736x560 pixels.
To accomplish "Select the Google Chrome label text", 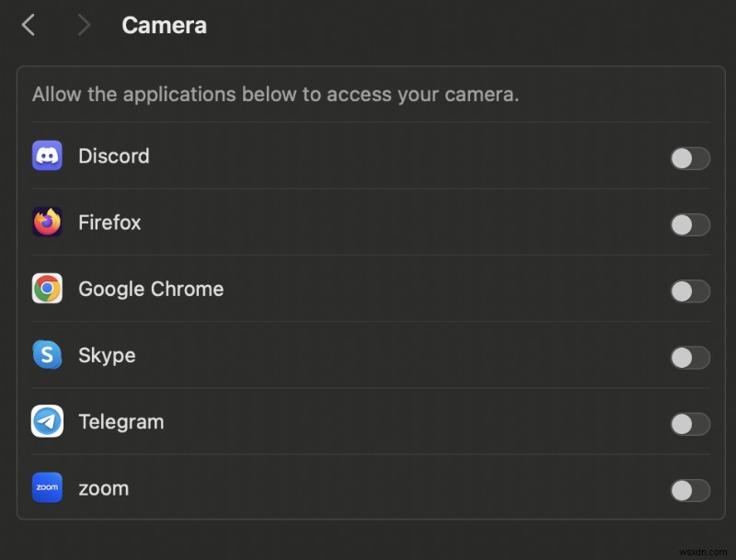I will 151,289.
